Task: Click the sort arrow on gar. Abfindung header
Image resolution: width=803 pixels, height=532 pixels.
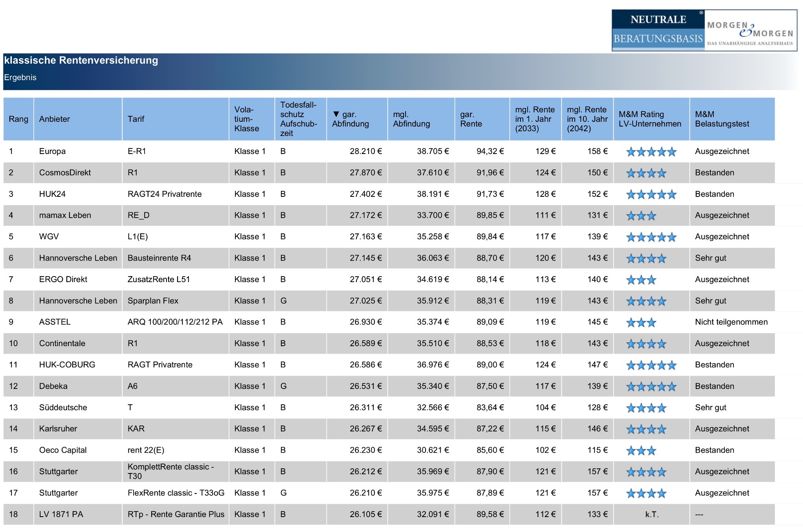Action: (x=336, y=114)
